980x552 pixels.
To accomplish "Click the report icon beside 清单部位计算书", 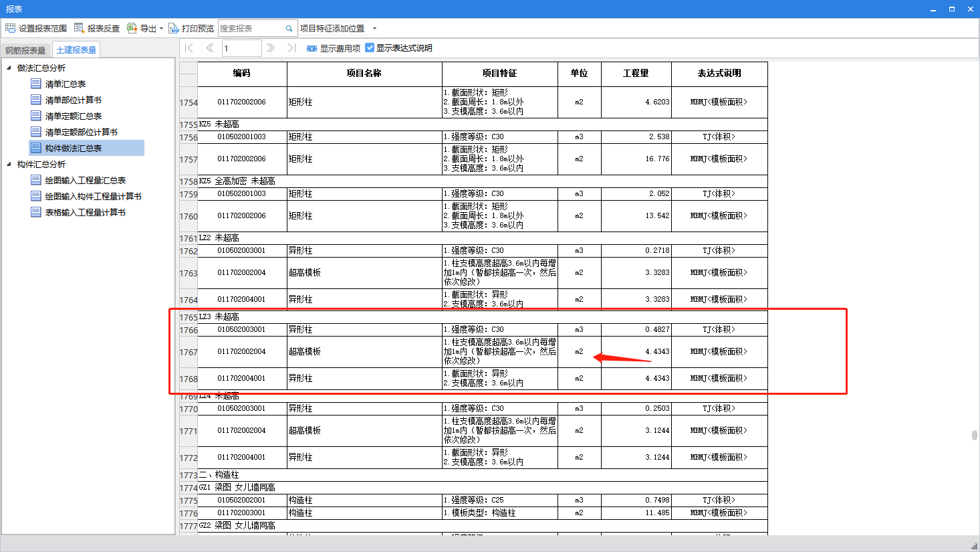I will 36,100.
